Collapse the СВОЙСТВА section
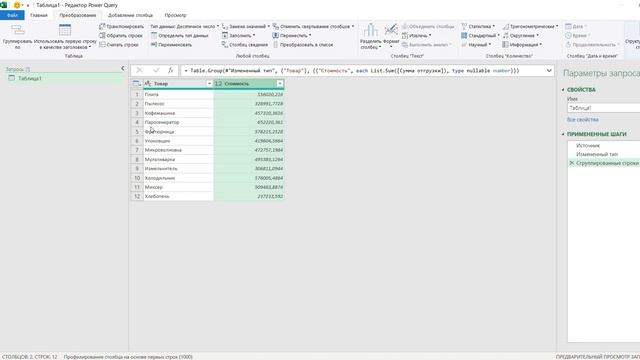Image resolution: width=640 pixels, height=360 pixels. point(563,90)
